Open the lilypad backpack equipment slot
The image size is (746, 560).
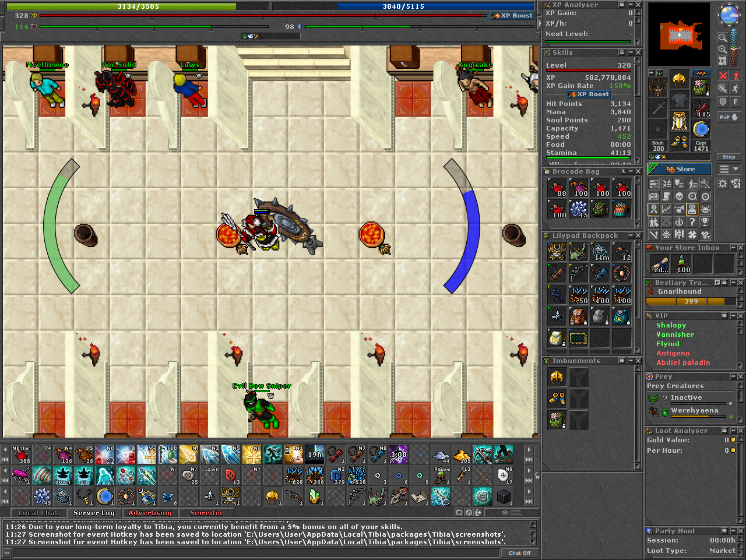tap(701, 87)
